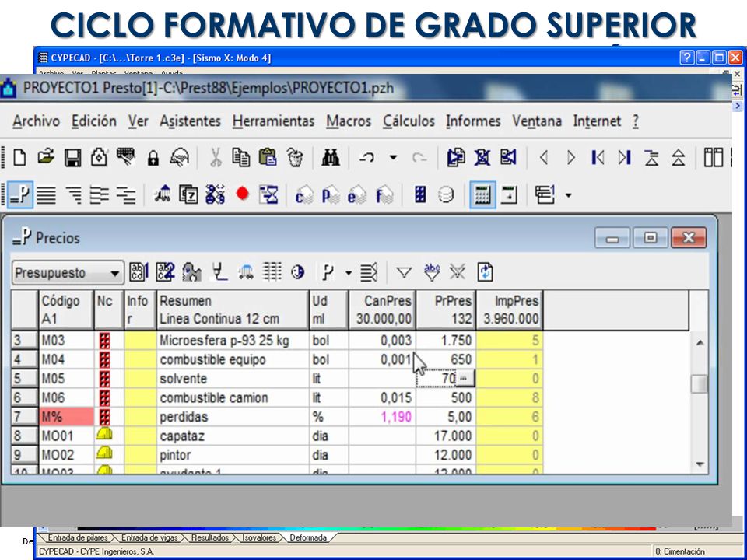747x560 pixels.
Task: Open the 'f' stacked-sheets icon
Action: point(384,195)
